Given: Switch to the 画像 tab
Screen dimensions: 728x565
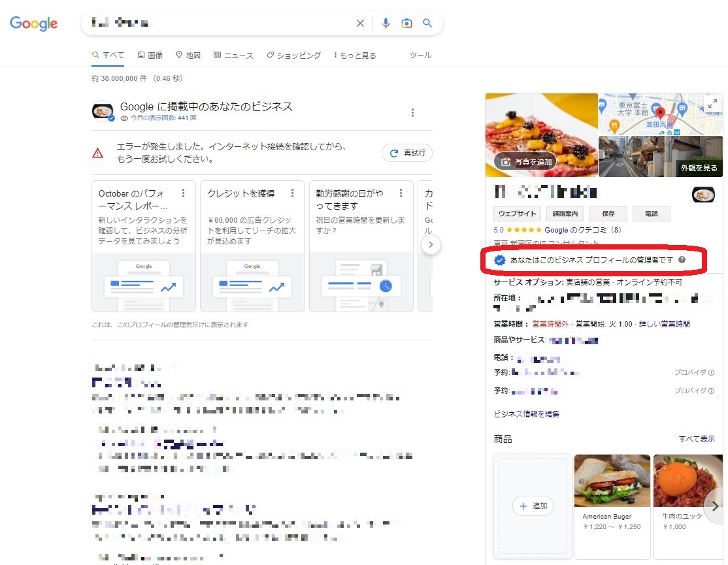Looking at the screenshot, I should coord(150,56).
